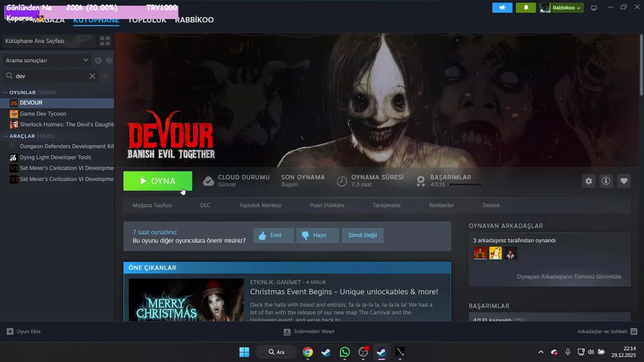Collapse the ARAÇLAR section
The height and width of the screenshot is (362, 644).
pos(6,136)
